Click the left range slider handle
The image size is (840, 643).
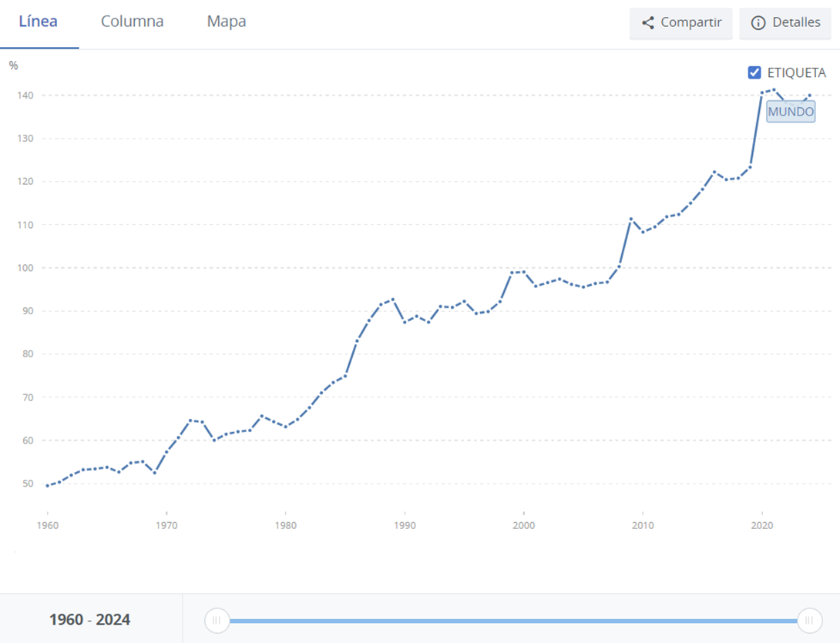tap(217, 620)
